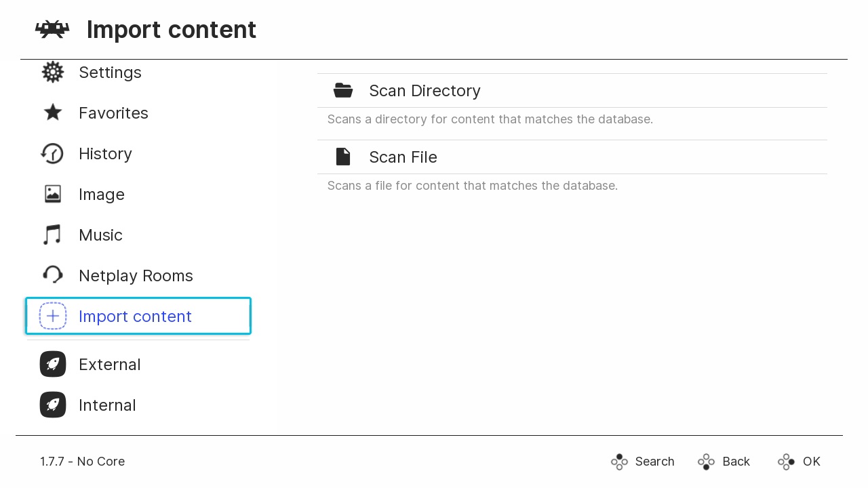The image size is (868, 488).
Task: Click the RetroArch logo in the header
Action: (52, 29)
